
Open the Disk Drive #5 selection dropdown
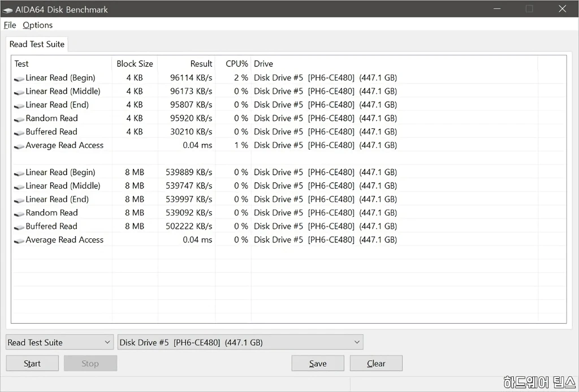[x=240, y=342]
